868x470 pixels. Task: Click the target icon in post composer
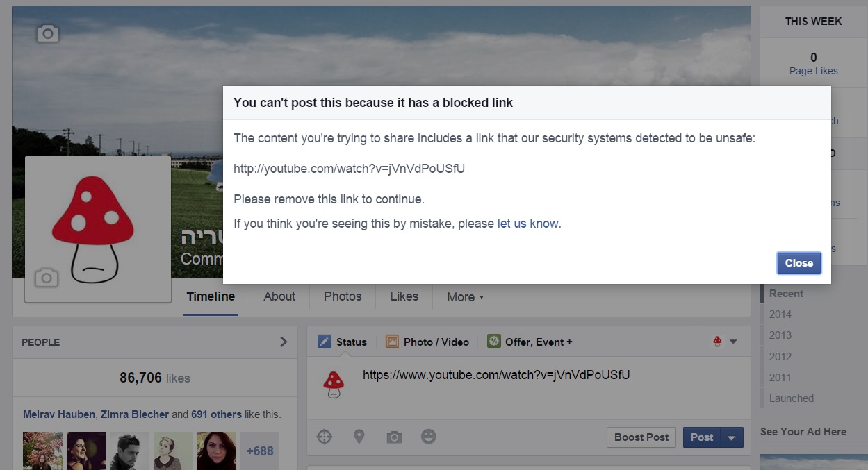[x=325, y=437]
